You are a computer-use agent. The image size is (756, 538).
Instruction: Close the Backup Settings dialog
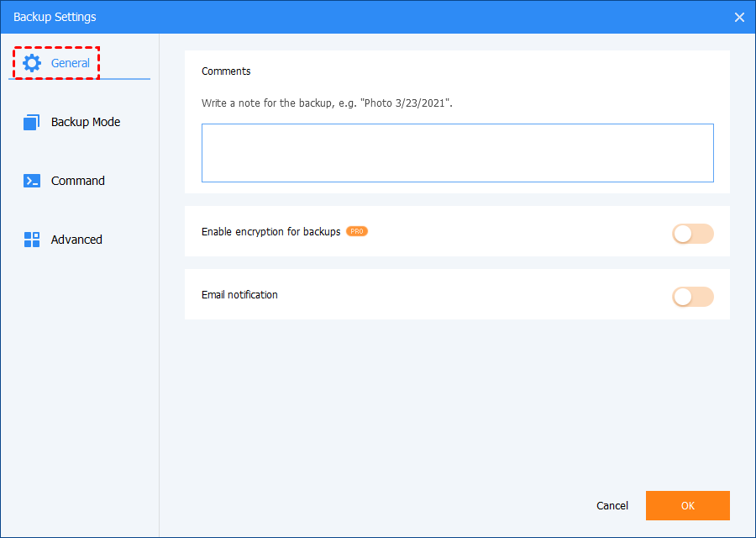point(739,17)
